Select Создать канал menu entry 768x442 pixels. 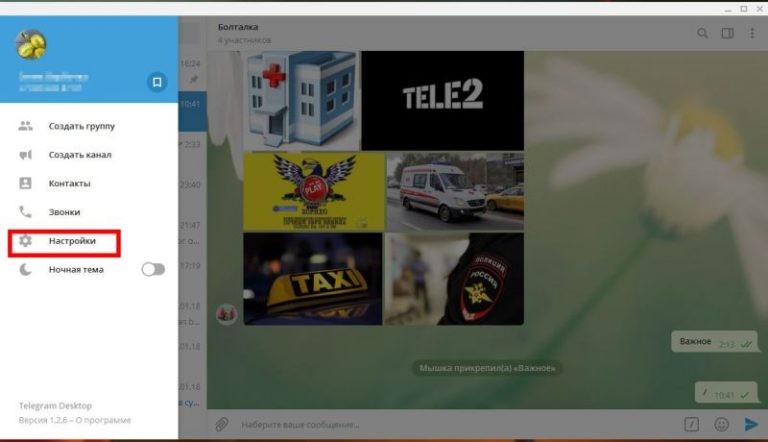(x=89, y=155)
